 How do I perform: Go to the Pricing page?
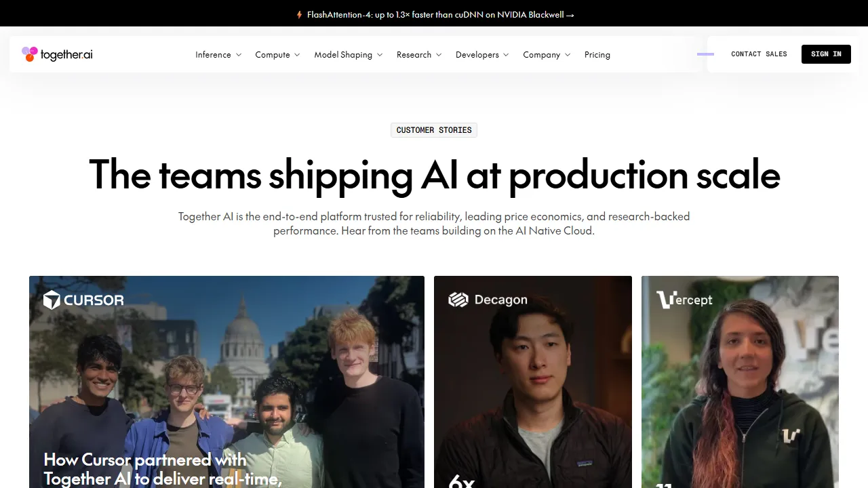click(597, 55)
